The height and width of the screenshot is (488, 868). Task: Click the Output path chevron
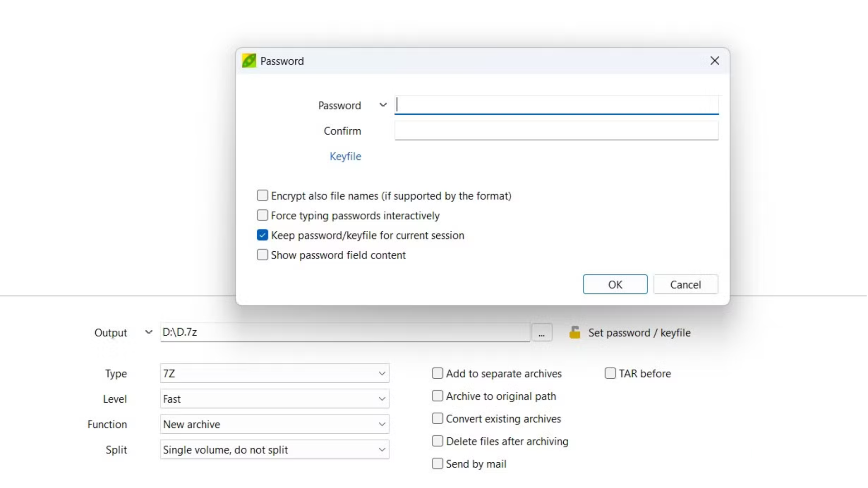(148, 332)
